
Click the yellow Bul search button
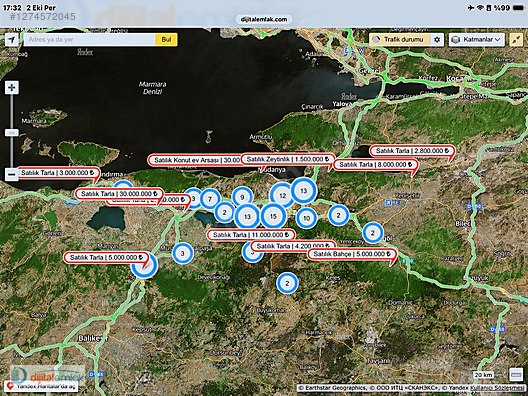pyautogui.click(x=166, y=39)
